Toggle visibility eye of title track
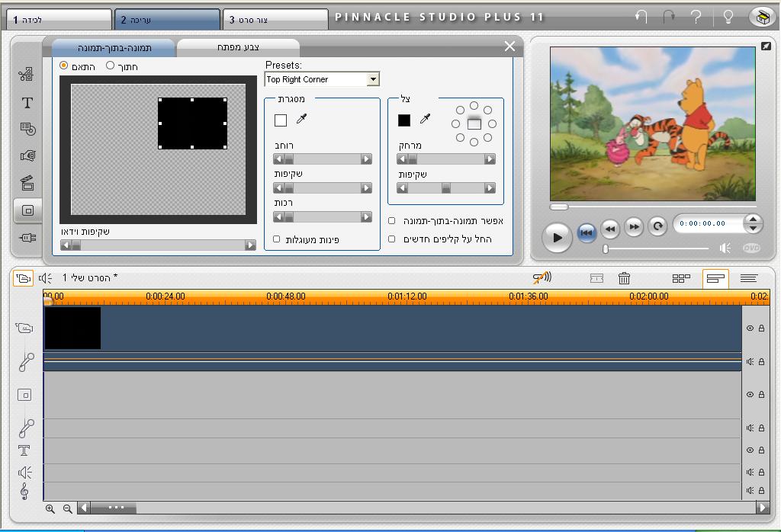The image size is (781, 532). tap(750, 450)
